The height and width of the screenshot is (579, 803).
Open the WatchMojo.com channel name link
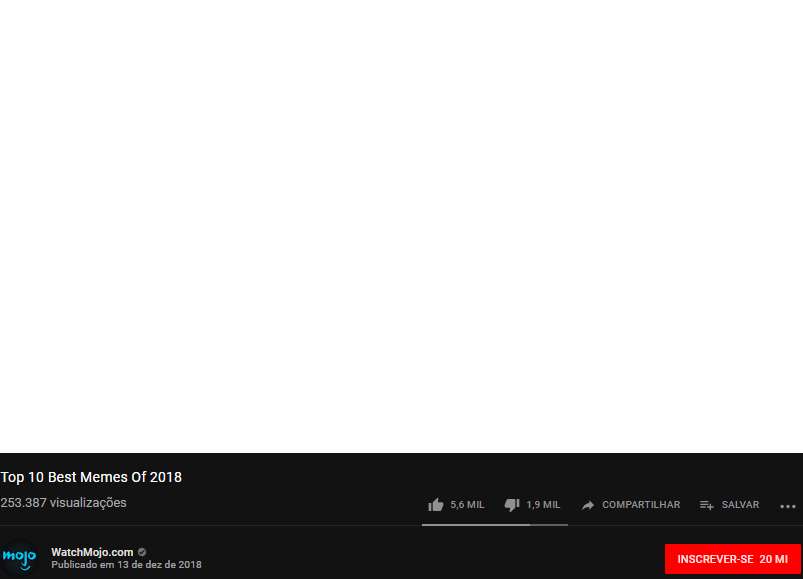[x=92, y=552]
